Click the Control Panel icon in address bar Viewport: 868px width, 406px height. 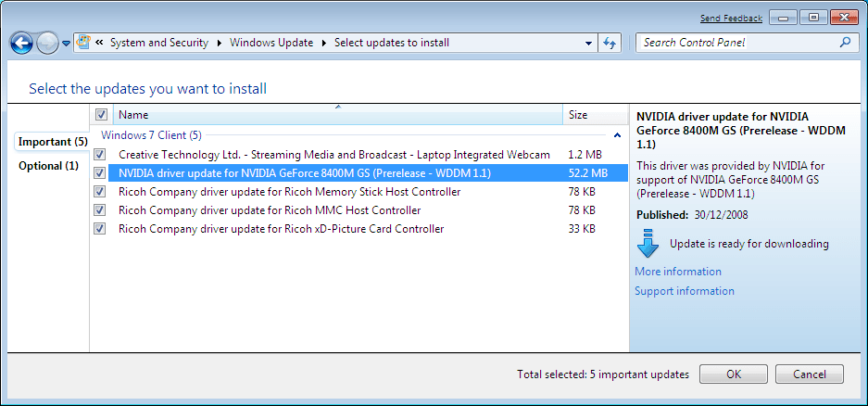coord(83,43)
